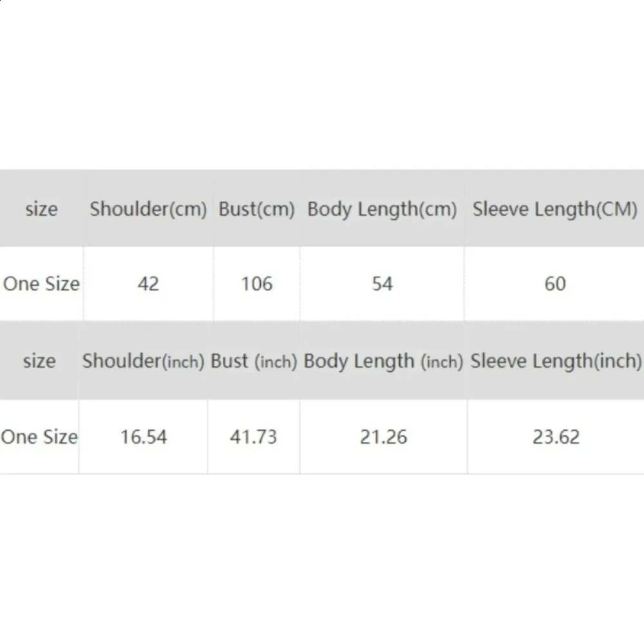
Task: Select the body length value 21.26
Action: coord(383,437)
